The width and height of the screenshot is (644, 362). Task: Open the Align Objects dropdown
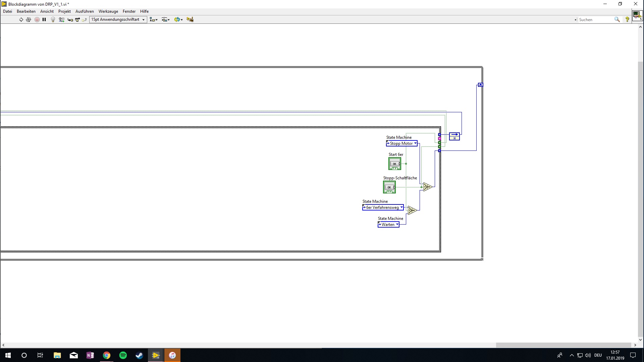(154, 20)
